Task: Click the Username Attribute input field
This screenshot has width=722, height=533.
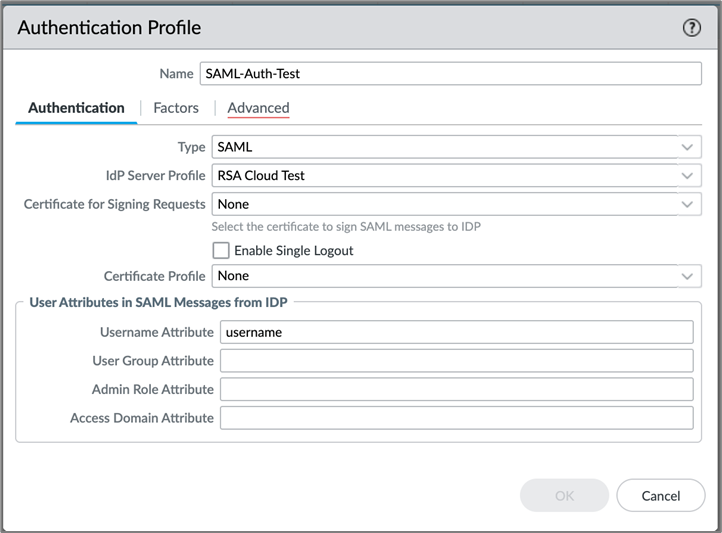Action: (x=456, y=332)
